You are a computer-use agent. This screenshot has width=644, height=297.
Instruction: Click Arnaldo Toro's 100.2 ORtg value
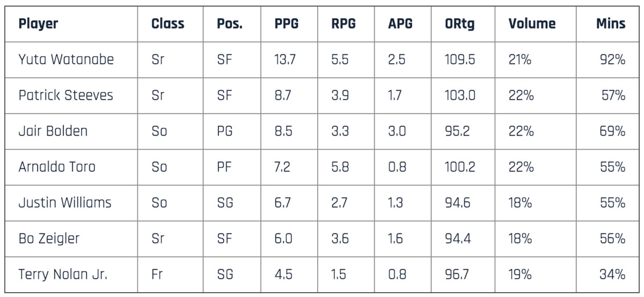[x=459, y=167]
